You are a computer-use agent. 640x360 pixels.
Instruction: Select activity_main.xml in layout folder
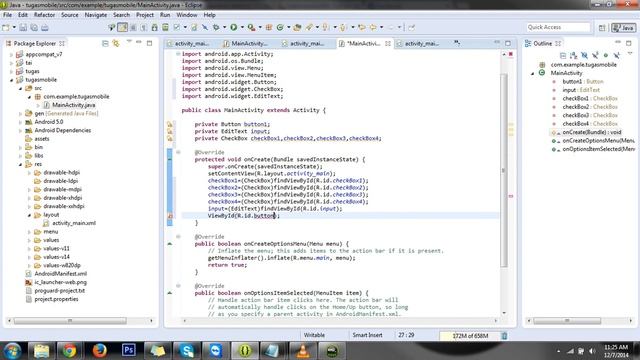pos(74,223)
